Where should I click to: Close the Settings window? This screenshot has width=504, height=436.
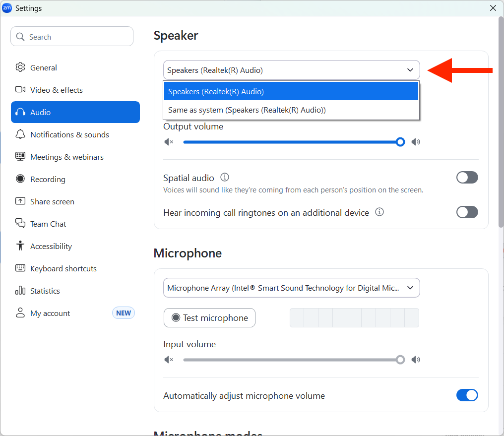[x=493, y=8]
